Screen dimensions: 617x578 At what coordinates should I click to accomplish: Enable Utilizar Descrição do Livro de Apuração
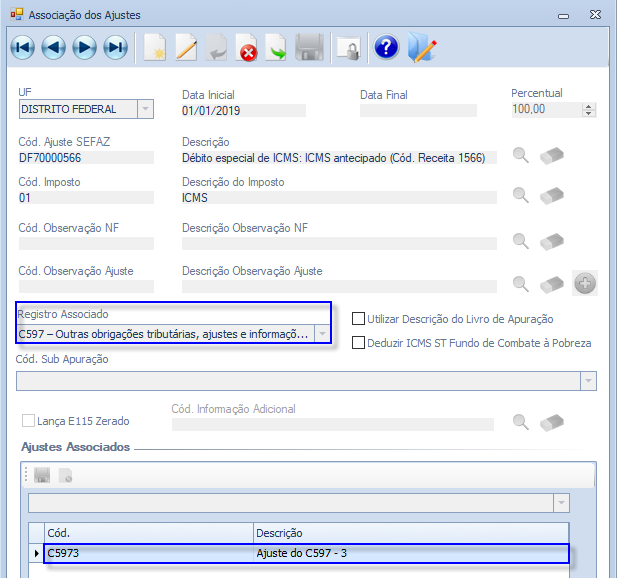coord(358,319)
